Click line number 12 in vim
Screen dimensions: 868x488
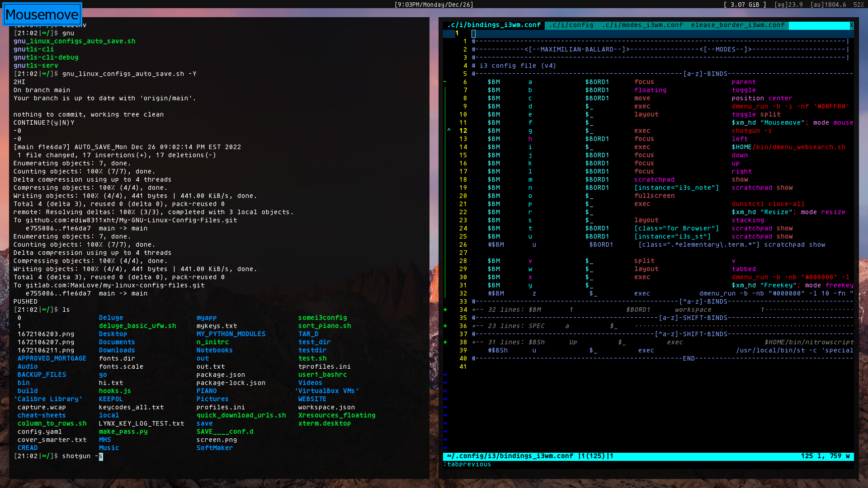point(463,131)
